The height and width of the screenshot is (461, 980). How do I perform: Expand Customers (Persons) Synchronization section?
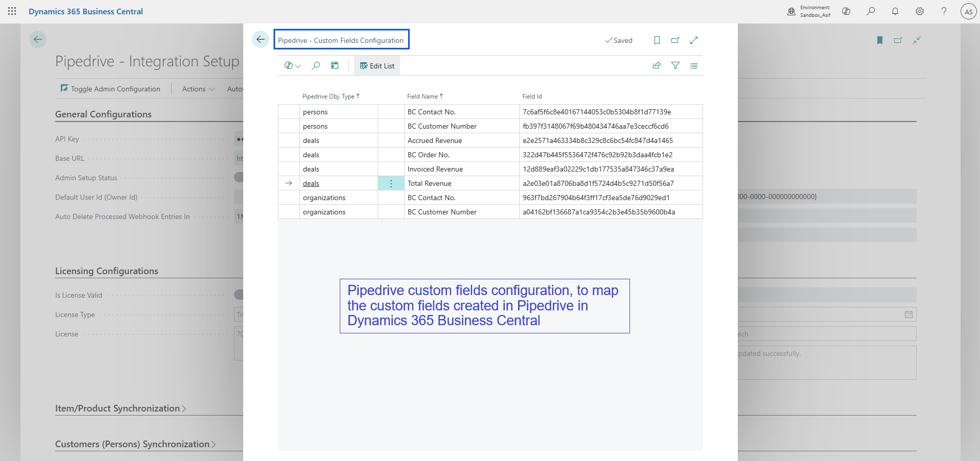(x=135, y=444)
